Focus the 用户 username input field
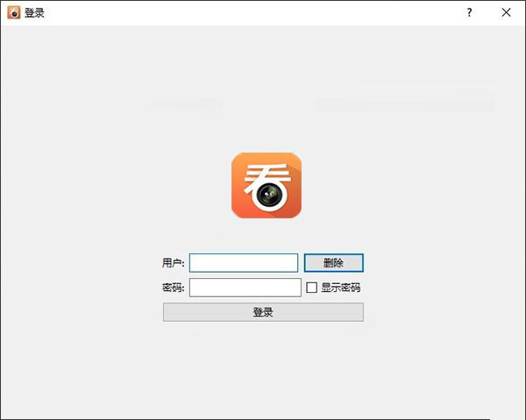Screen dimensions: 526x420 (244, 263)
